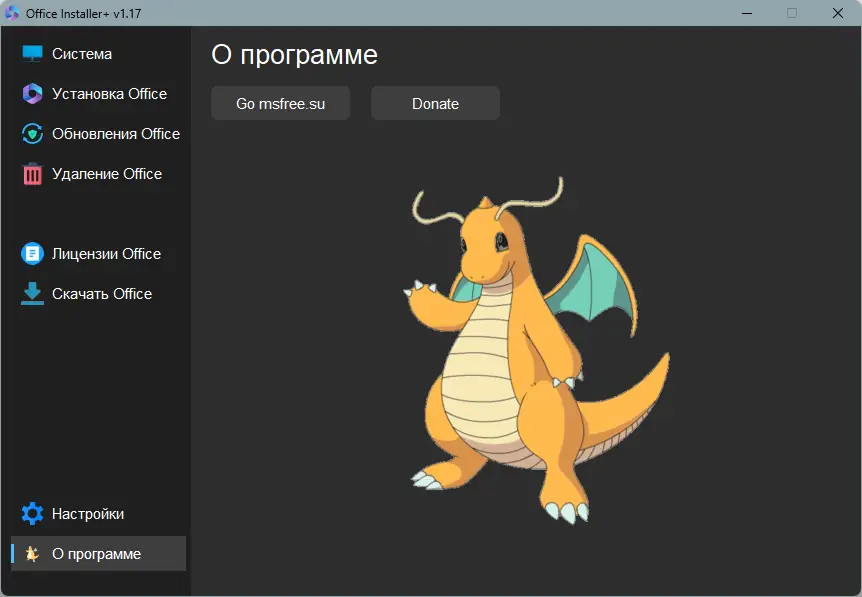The image size is (862, 597).
Task: Click the orange Dragonite mascot image
Action: (x=537, y=351)
